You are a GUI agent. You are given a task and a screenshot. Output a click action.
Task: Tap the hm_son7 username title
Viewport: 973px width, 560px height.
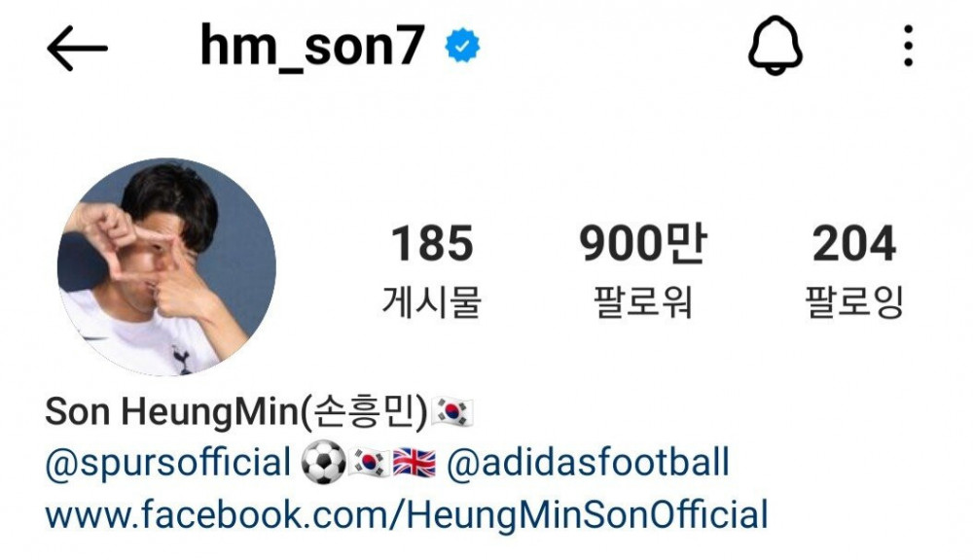coord(312,46)
